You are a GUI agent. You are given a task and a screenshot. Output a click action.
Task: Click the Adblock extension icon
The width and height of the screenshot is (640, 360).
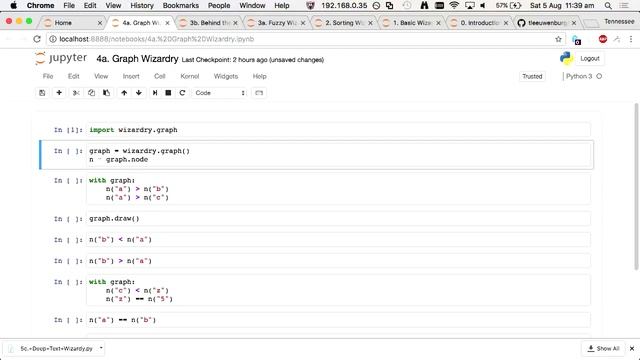pyautogui.click(x=603, y=39)
